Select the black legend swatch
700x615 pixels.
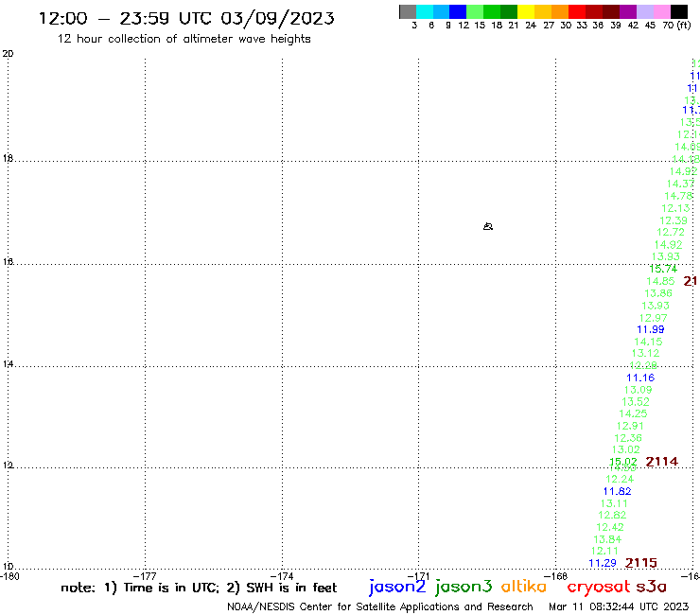point(678,11)
